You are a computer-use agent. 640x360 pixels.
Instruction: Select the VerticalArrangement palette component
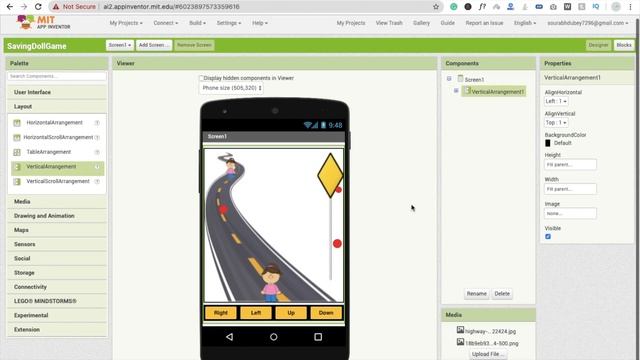57,167
